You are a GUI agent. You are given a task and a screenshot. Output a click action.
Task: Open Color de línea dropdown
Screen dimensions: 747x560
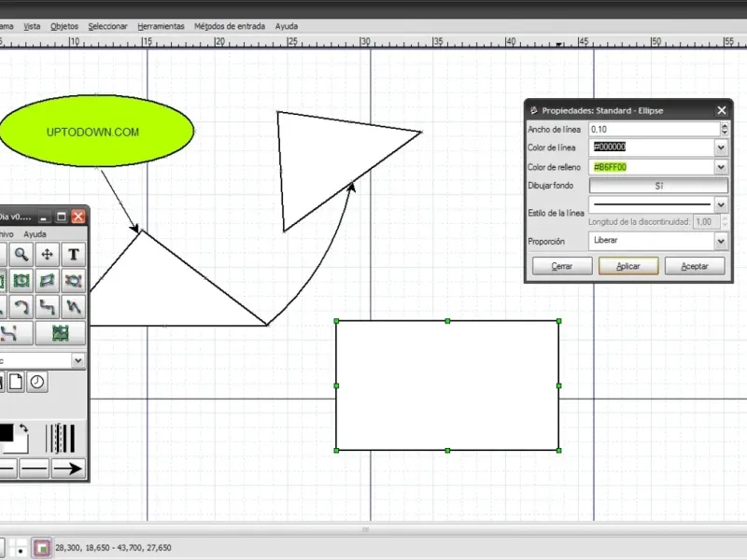point(721,147)
